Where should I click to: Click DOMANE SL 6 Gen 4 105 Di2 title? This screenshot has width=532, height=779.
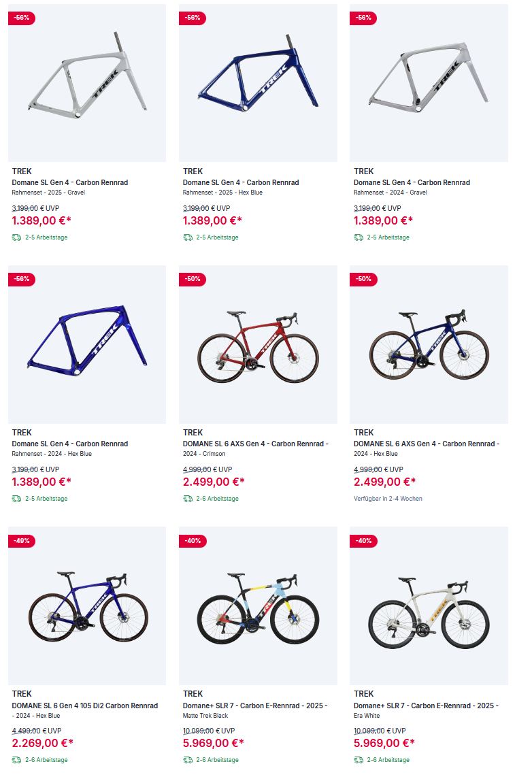point(85,706)
